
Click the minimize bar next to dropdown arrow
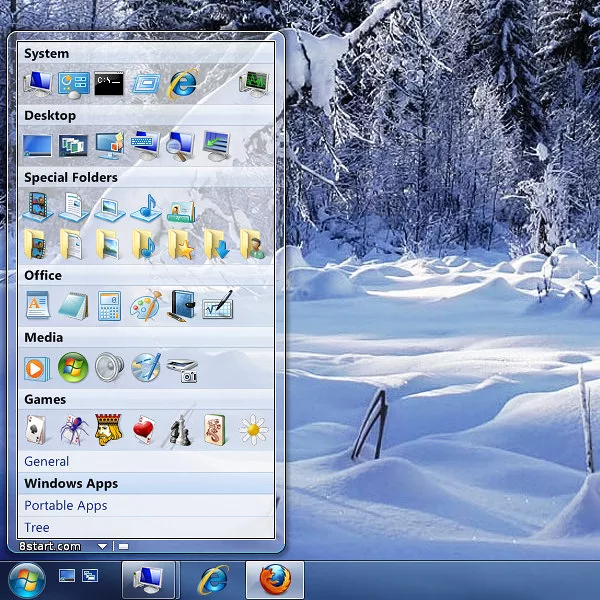pos(123,546)
